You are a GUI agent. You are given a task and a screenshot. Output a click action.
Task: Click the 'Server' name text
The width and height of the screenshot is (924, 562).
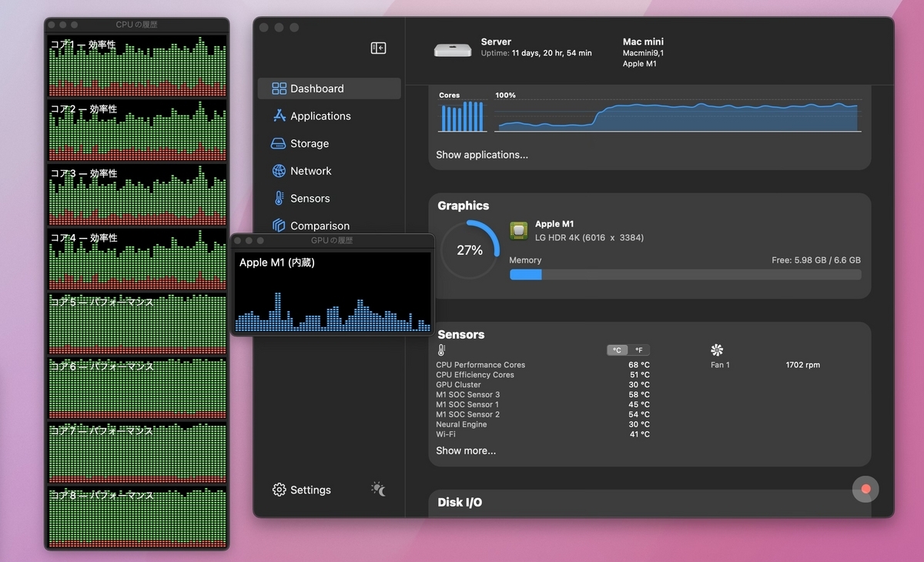[x=496, y=42]
